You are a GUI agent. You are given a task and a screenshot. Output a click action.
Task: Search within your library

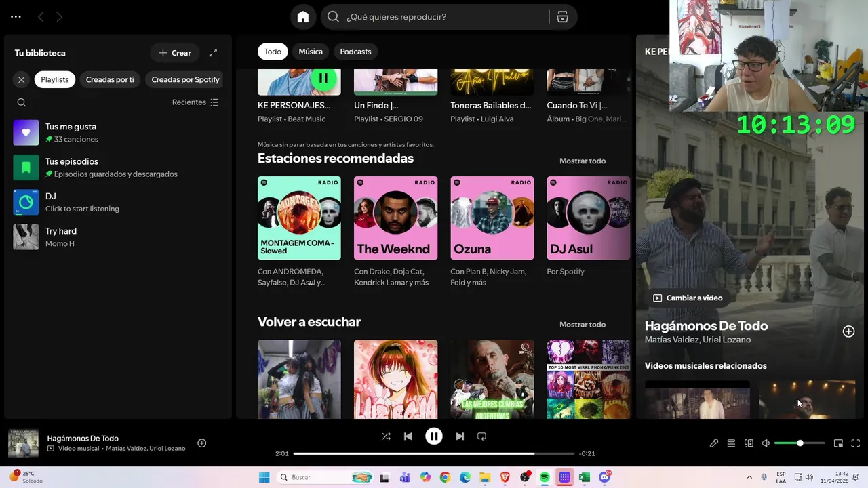[x=22, y=102]
